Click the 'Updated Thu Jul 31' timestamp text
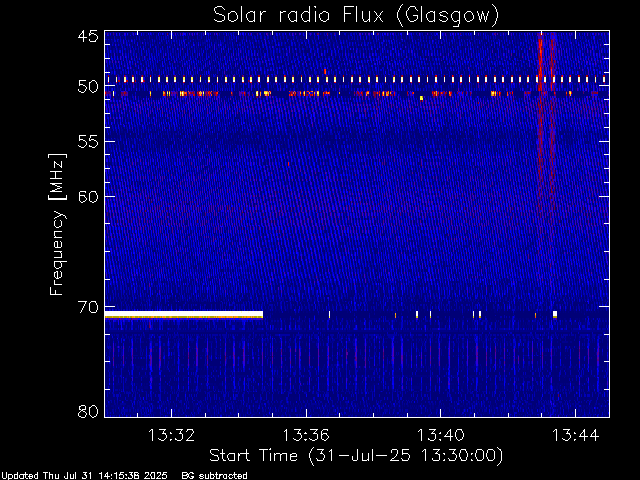This screenshot has height=480, width=640. (84, 476)
